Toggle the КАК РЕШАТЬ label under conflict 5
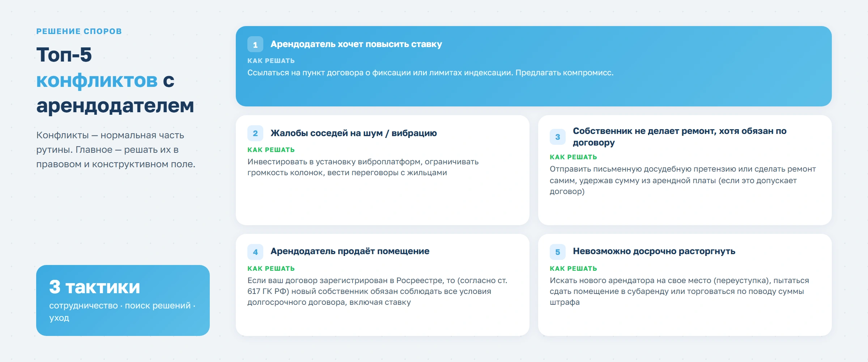The width and height of the screenshot is (868, 362). 573,268
